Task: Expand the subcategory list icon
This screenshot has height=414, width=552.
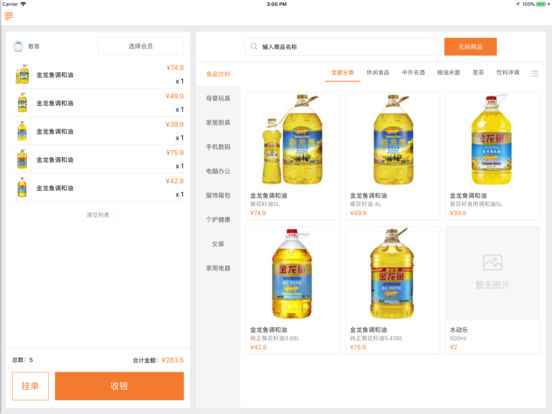Action: pos(534,73)
